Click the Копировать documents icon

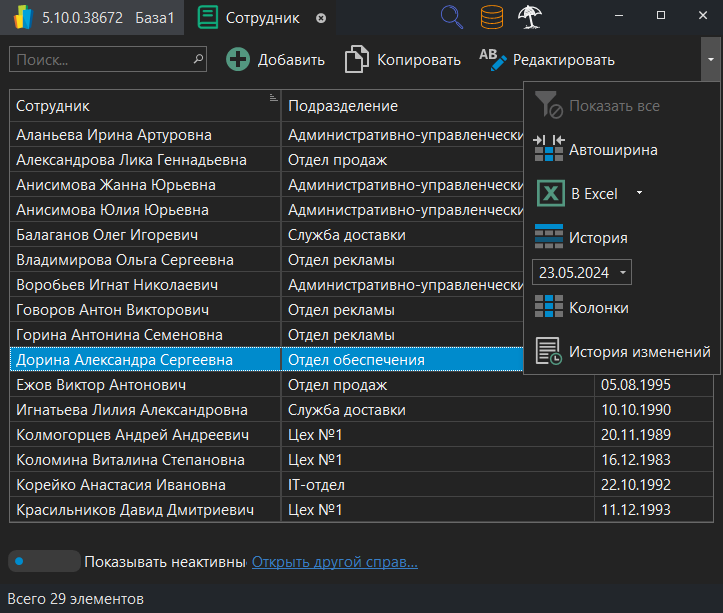357,60
